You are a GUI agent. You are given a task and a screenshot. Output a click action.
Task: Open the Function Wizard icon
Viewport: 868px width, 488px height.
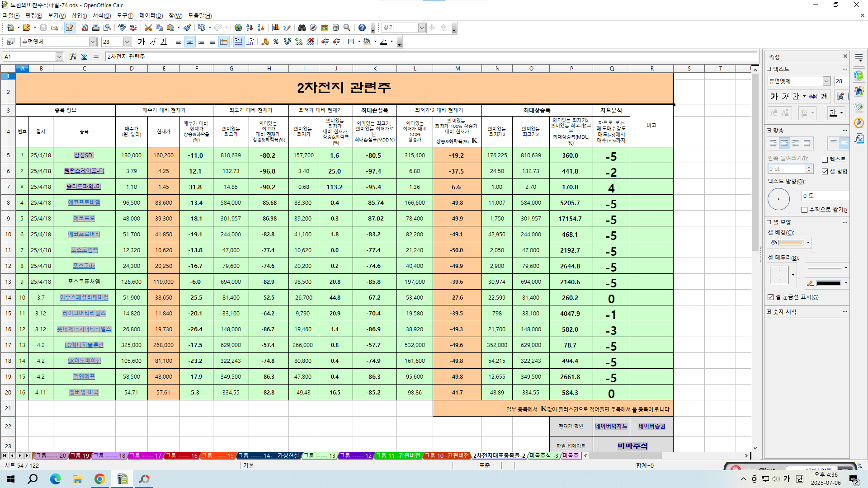click(x=73, y=56)
